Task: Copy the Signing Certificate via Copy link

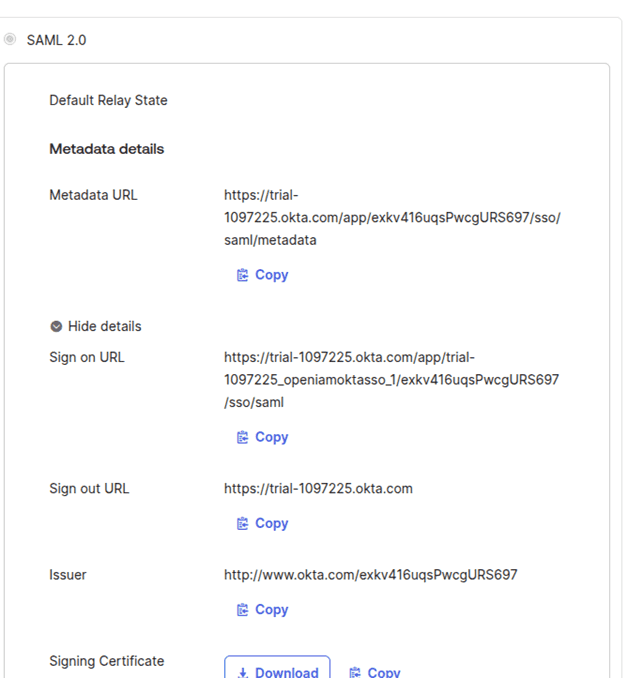Action: click(383, 673)
